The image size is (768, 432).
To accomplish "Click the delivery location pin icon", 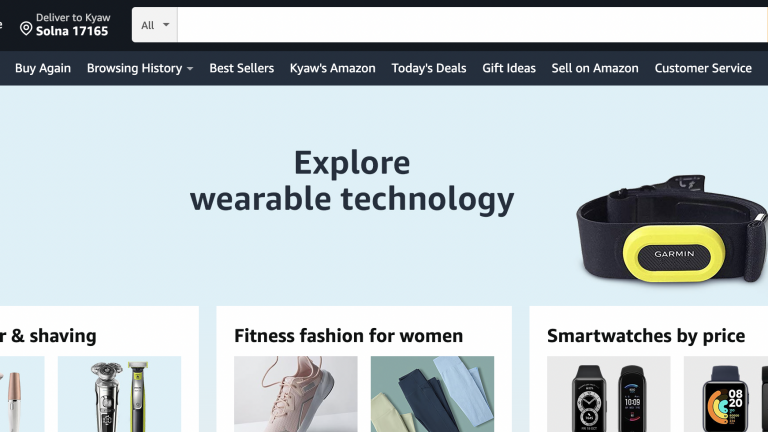I will (26, 28).
